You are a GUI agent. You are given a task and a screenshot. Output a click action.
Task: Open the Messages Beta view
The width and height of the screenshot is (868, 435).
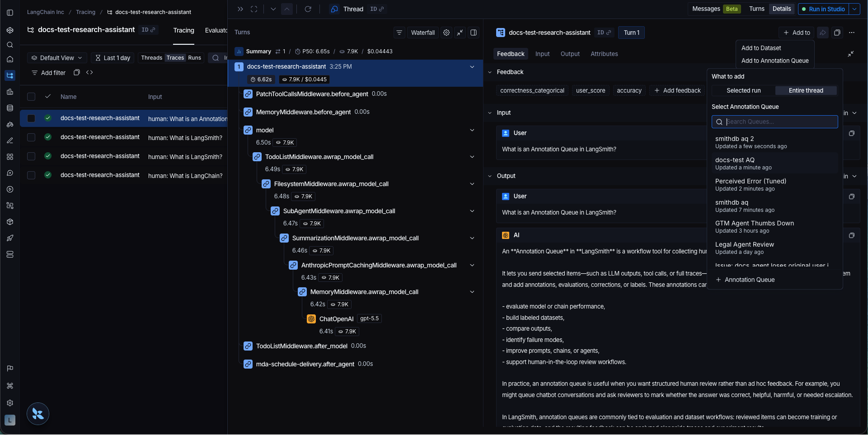pyautogui.click(x=716, y=9)
